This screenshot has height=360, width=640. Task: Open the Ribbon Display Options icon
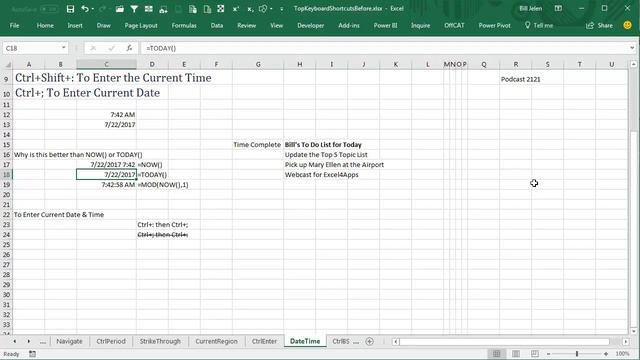coord(558,9)
